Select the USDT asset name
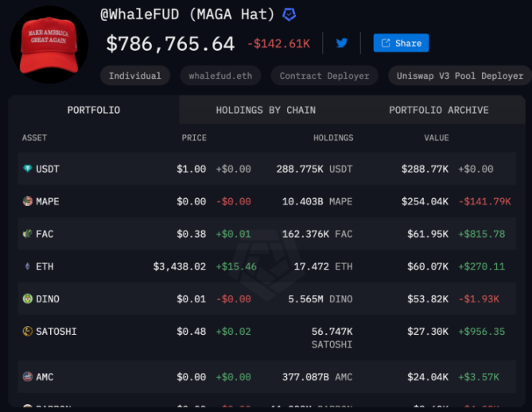The width and height of the screenshot is (532, 412). 48,169
